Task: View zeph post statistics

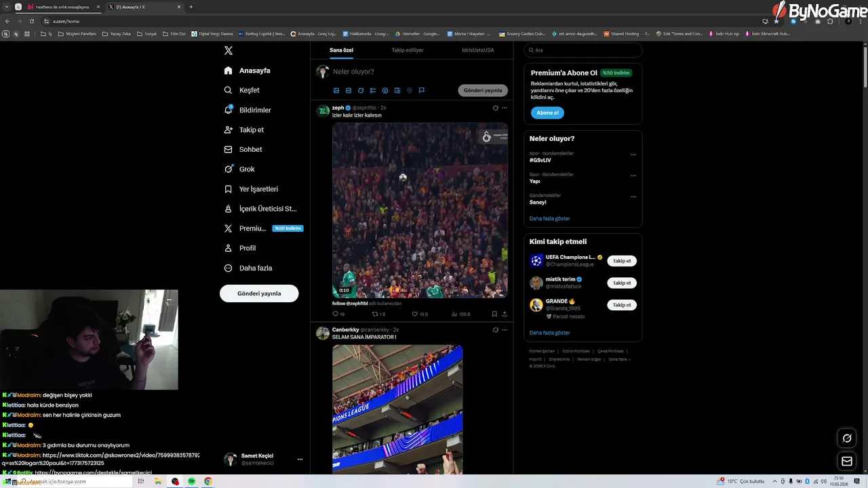Action: [460, 314]
